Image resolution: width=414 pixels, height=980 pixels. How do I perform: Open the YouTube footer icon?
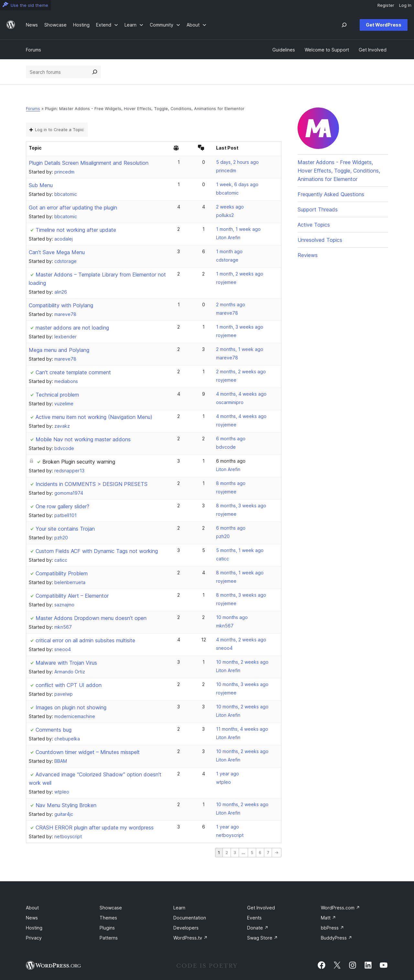(384, 965)
